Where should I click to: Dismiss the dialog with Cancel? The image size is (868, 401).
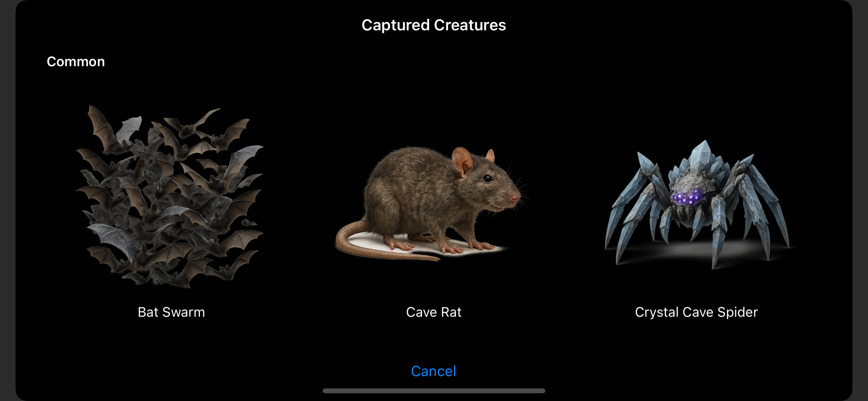click(433, 371)
